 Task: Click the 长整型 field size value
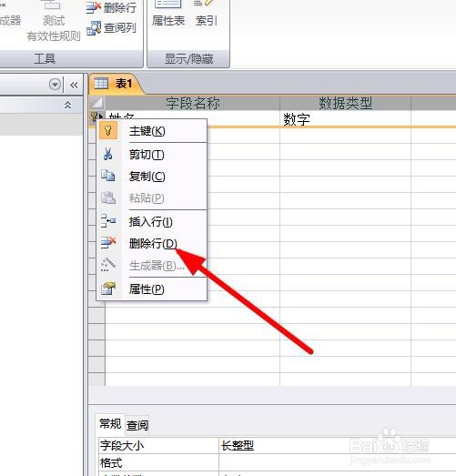pyautogui.click(x=337, y=445)
